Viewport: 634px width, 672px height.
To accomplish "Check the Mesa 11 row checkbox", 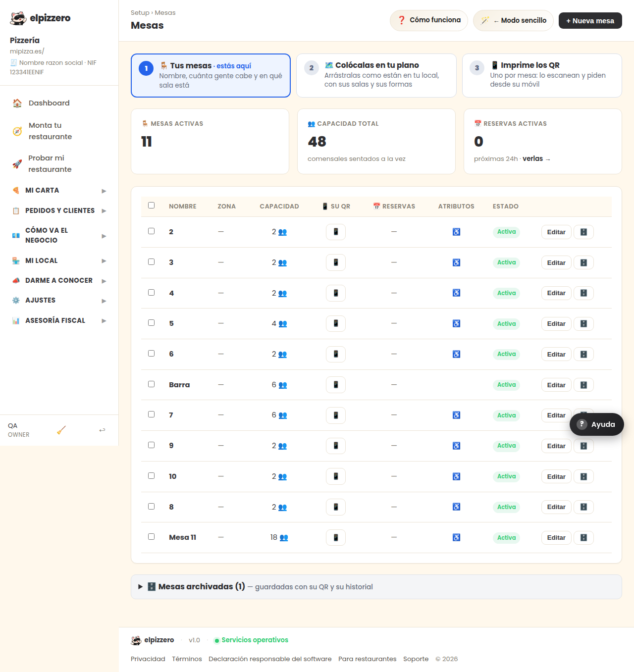I will (151, 537).
